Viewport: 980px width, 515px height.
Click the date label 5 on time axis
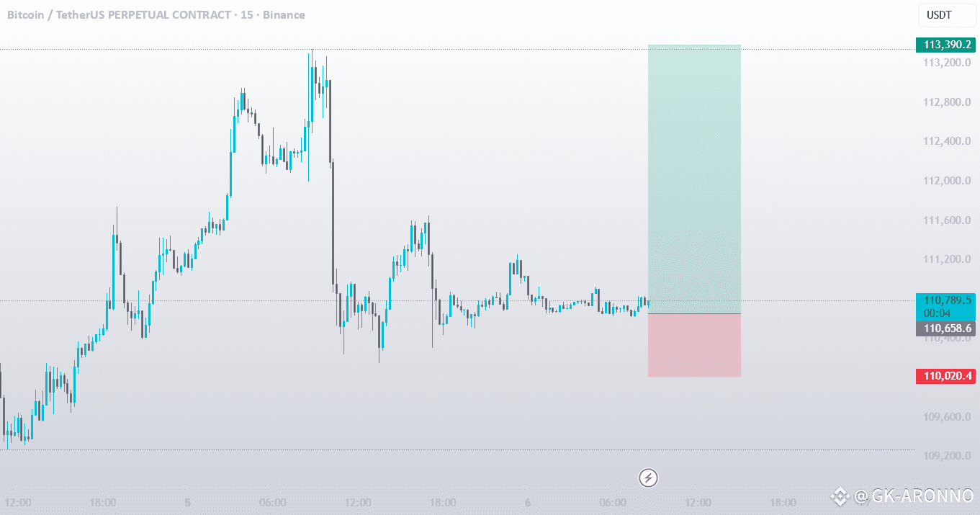pos(187,503)
